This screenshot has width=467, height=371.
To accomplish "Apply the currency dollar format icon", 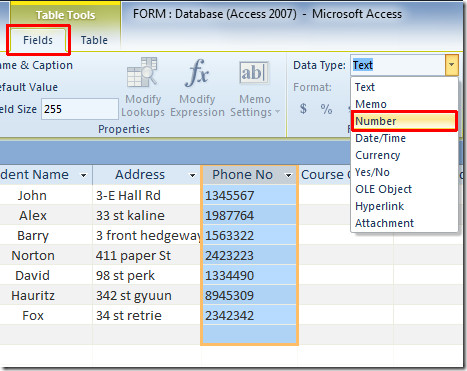I will [303, 108].
